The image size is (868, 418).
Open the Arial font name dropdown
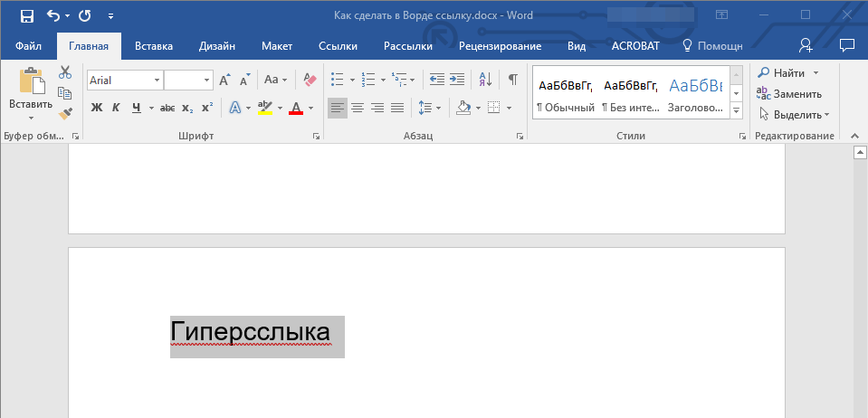point(157,81)
